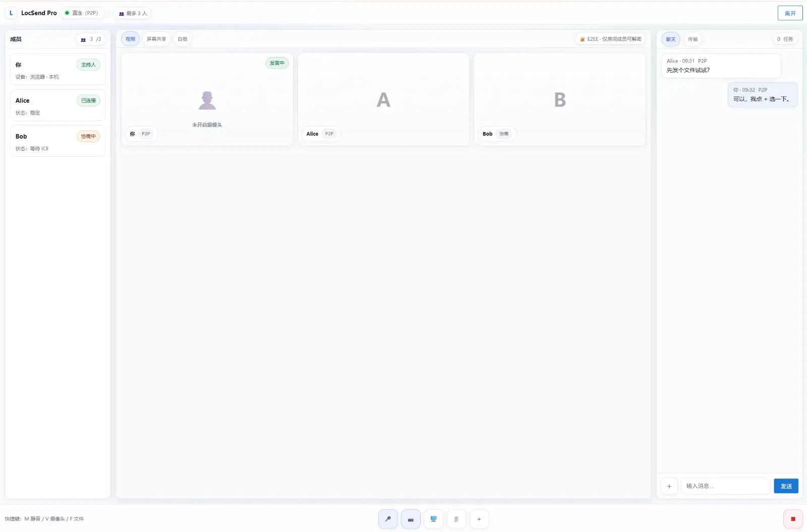
Task: Switch to the 屏幕共享 tab
Action: [x=156, y=39]
